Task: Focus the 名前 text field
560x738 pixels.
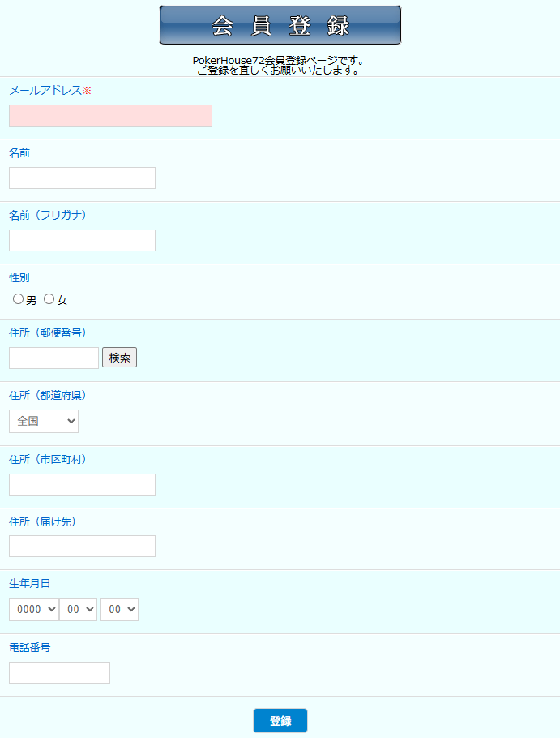Action: 82,178
